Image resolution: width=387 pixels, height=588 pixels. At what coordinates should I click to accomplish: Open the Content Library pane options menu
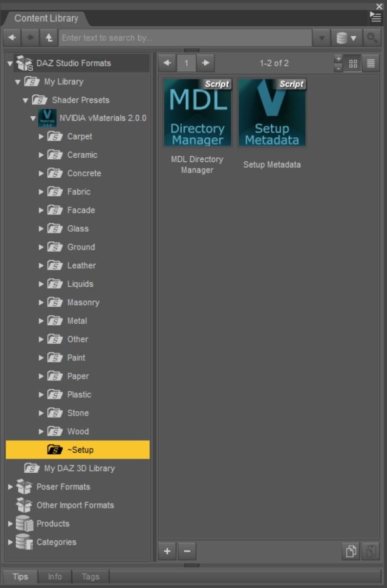tap(375, 17)
